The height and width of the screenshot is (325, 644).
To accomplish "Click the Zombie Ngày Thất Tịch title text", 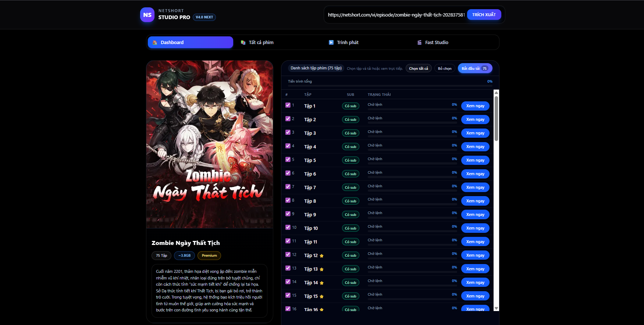I will pos(186,243).
